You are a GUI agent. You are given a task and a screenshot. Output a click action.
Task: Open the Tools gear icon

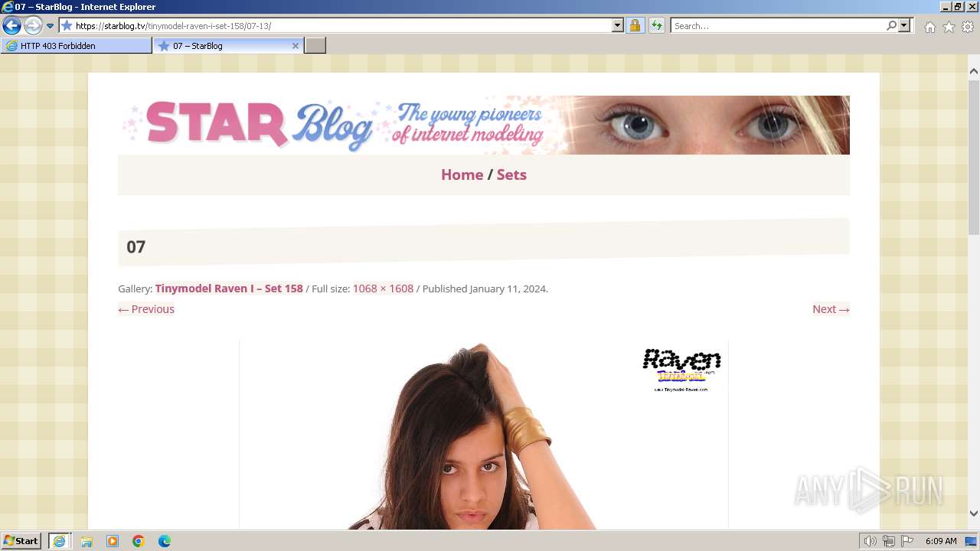968,27
